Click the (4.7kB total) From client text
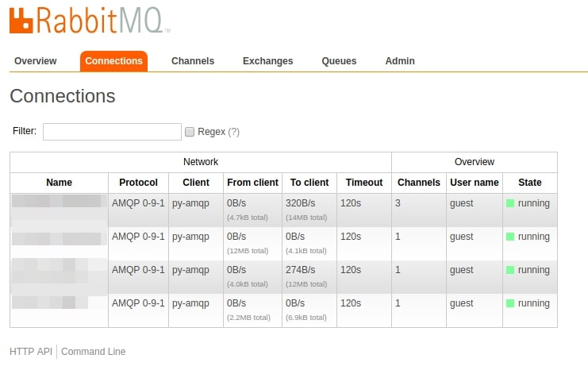 pos(248,218)
